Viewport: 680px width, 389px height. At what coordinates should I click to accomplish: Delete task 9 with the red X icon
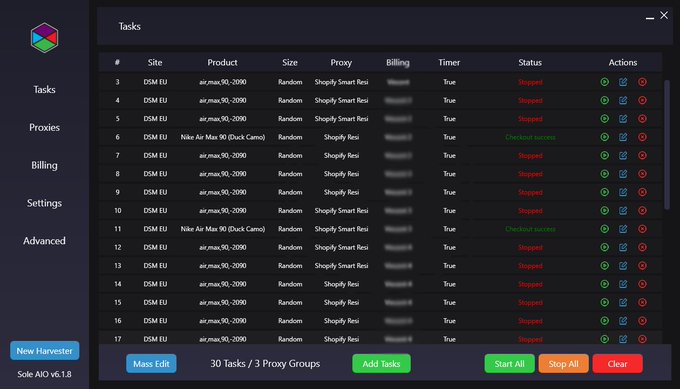coord(642,192)
